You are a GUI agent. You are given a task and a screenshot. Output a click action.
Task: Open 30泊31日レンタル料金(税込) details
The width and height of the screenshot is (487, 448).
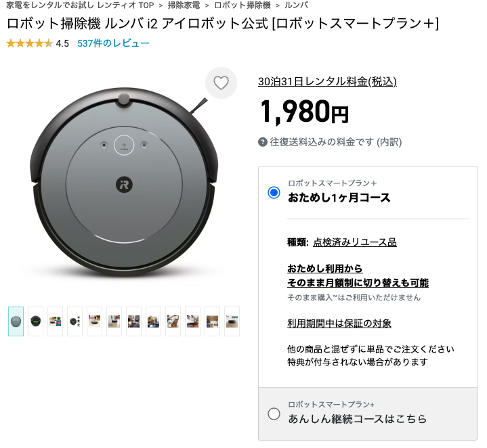tap(327, 82)
